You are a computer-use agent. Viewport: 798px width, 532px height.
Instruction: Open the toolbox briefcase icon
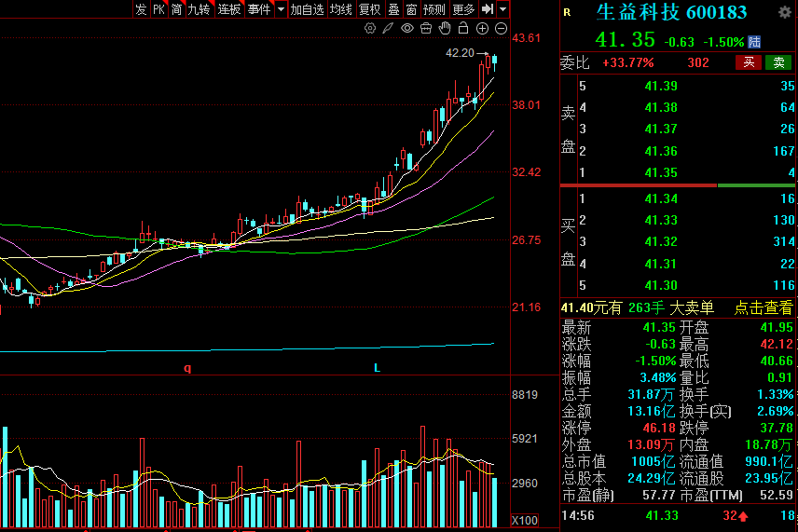coord(426,29)
